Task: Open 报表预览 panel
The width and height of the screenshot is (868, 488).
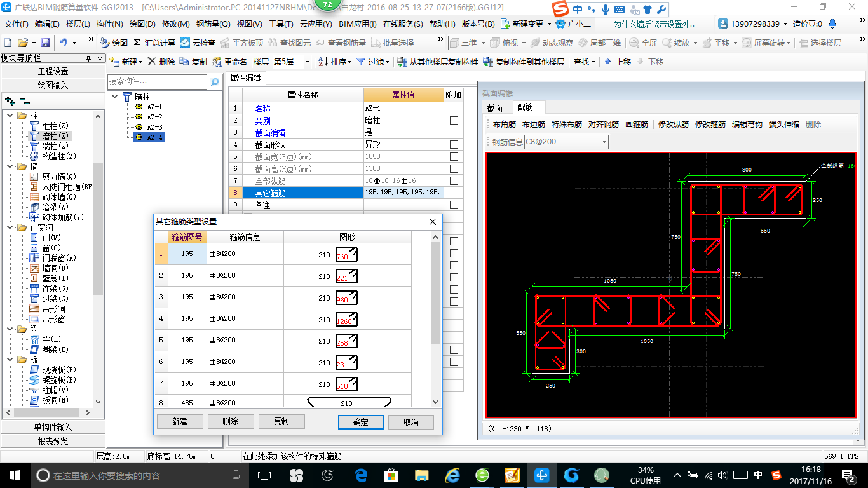Action: coord(53,440)
